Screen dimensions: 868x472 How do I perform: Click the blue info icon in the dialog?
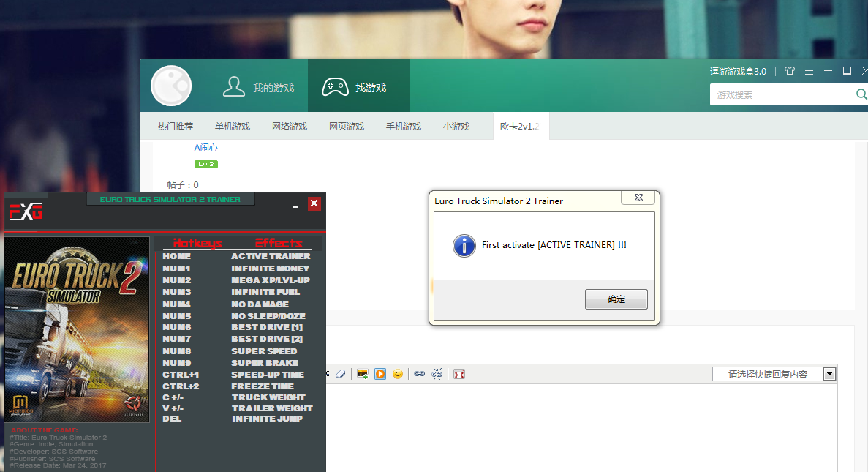[x=464, y=245]
